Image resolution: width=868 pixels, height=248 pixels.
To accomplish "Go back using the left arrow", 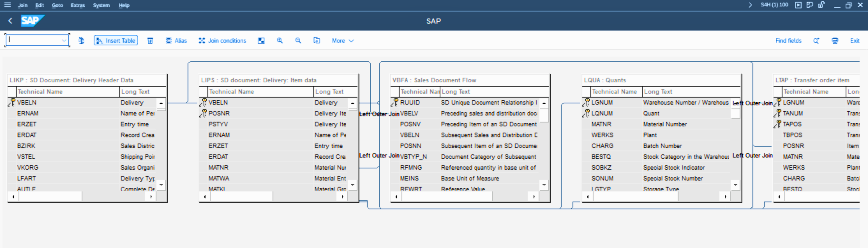I will (10, 21).
